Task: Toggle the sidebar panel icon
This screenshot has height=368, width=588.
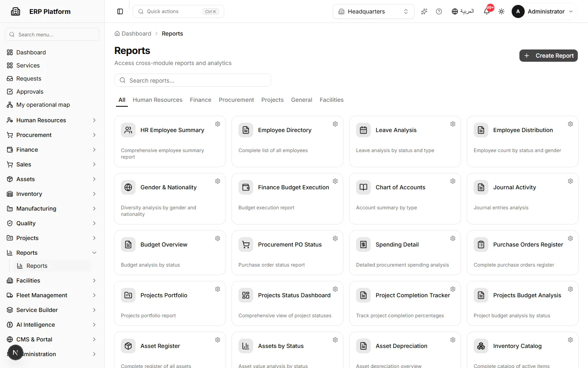Action: tap(120, 11)
